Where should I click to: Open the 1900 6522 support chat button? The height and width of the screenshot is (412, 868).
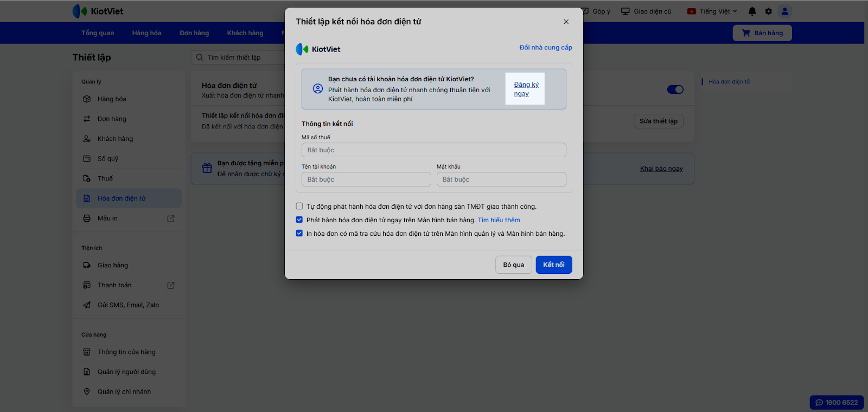837,403
